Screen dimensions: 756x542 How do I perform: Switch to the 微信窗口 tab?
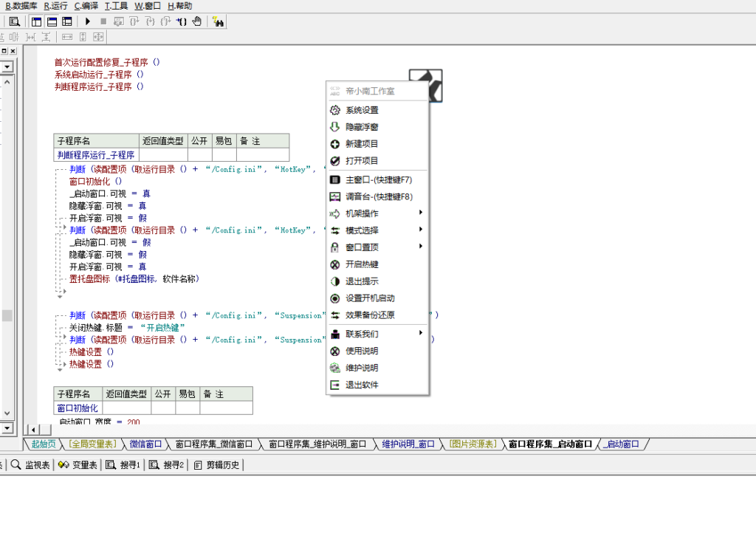coord(145,444)
